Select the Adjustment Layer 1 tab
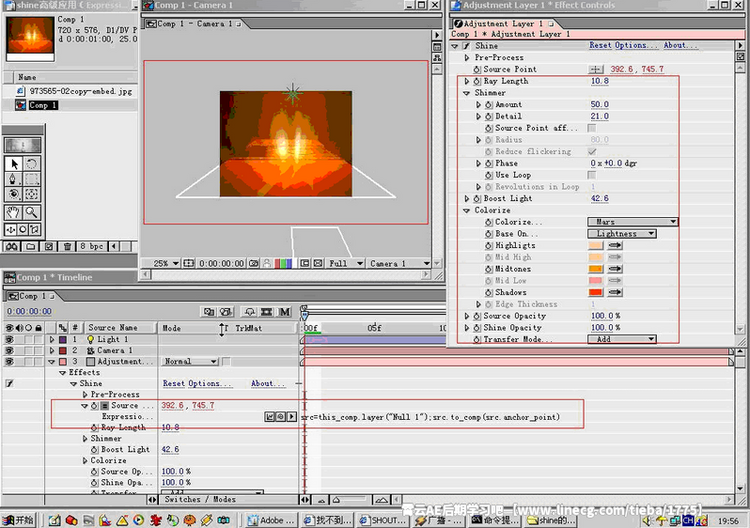Image resolution: width=750 pixels, height=528 pixels. point(504,23)
